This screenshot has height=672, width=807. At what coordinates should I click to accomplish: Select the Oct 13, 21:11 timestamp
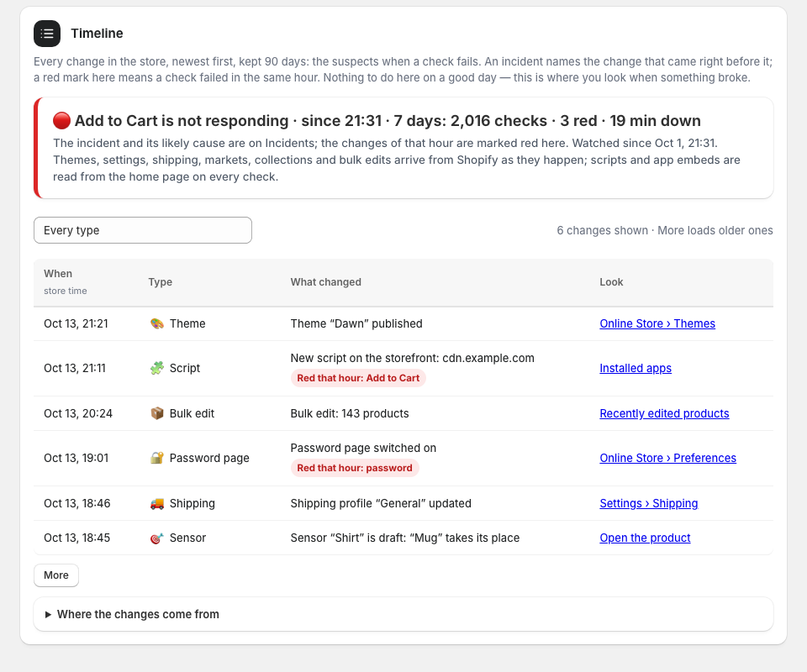(75, 368)
